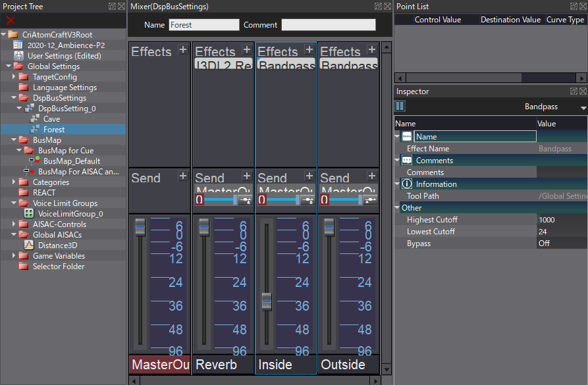Collapse the DspBusSetting_0 node
Image resolution: width=588 pixels, height=385 pixels.
click(x=19, y=108)
